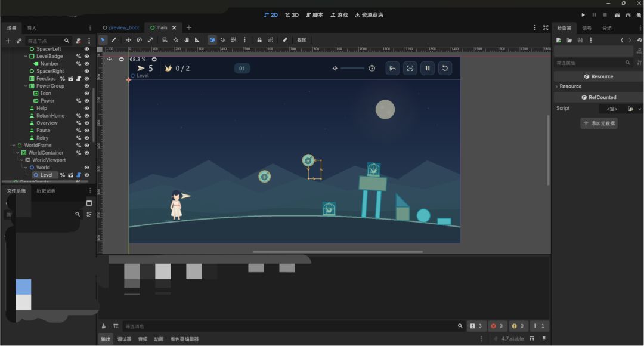Select the Move mode tool in toolbar
This screenshot has height=346, width=644.
click(129, 40)
